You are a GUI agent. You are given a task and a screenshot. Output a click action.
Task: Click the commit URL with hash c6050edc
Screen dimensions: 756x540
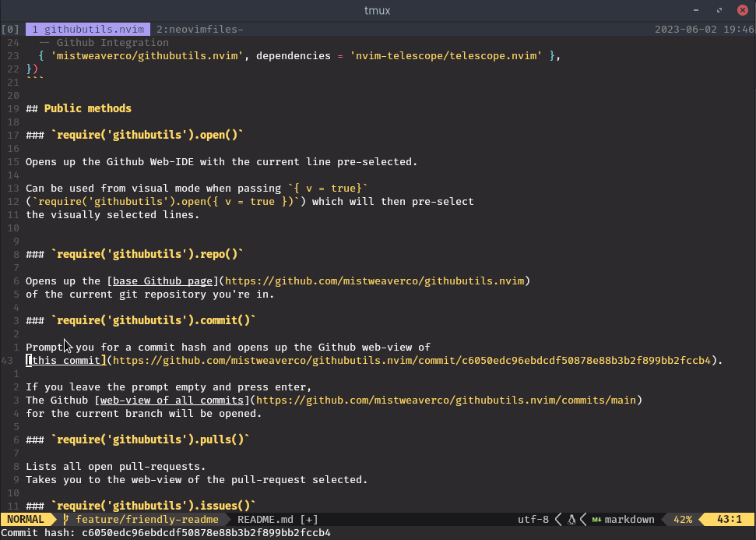coord(412,361)
